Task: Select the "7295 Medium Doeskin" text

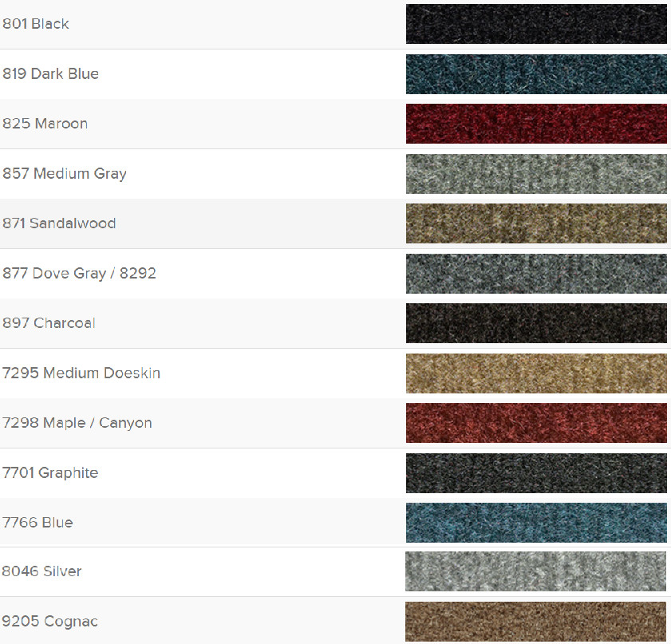Action: pos(81,373)
